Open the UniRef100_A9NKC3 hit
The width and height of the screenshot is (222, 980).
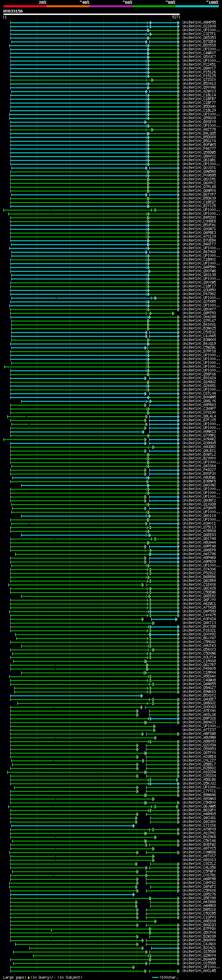(x=199, y=431)
